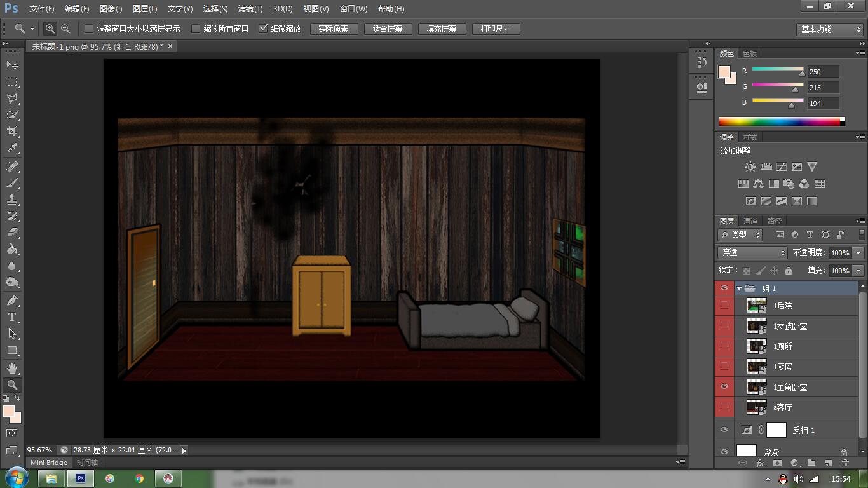Select the Rectangular Marquee tool
This screenshot has width=868, height=488.
pos(12,82)
